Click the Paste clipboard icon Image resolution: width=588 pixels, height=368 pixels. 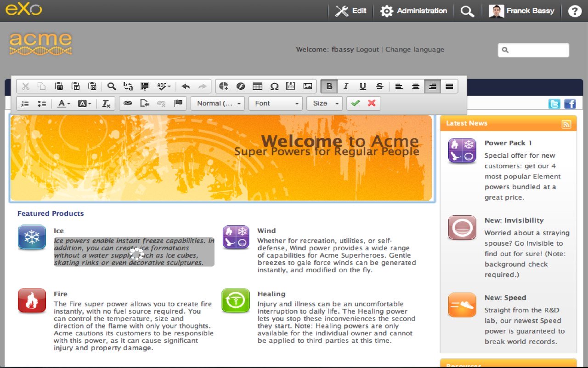coord(59,86)
